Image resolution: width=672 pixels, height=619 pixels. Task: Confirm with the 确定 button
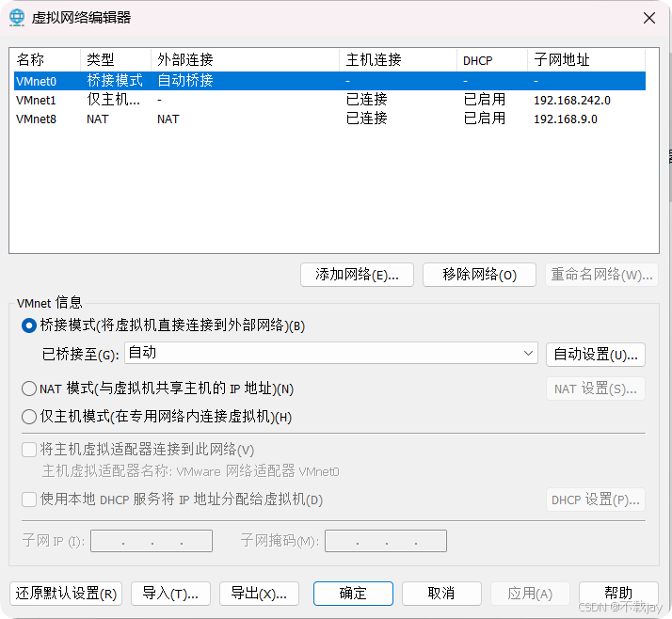(353, 594)
